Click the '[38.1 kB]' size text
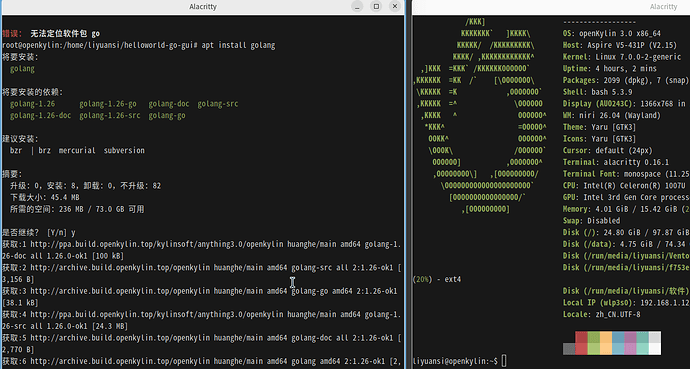690x369 pixels. [x=20, y=303]
